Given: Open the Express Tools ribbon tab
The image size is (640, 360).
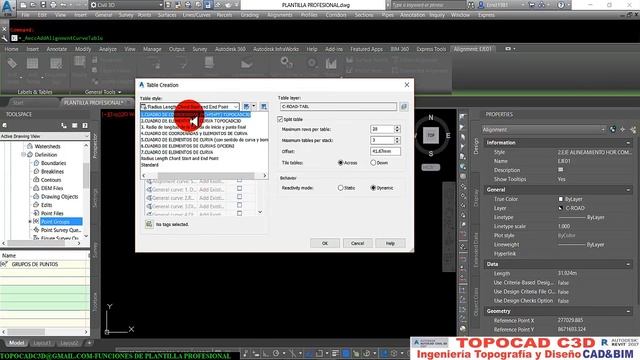Looking at the screenshot, I should tap(431, 49).
